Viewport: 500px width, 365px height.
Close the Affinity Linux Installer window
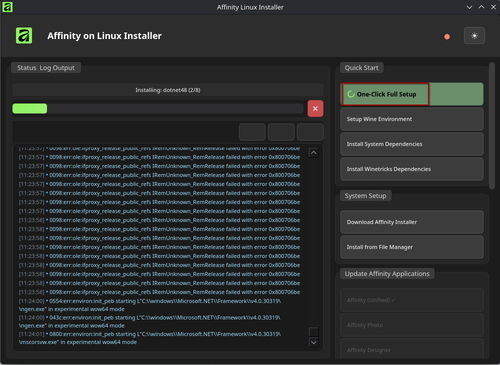pyautogui.click(x=493, y=7)
